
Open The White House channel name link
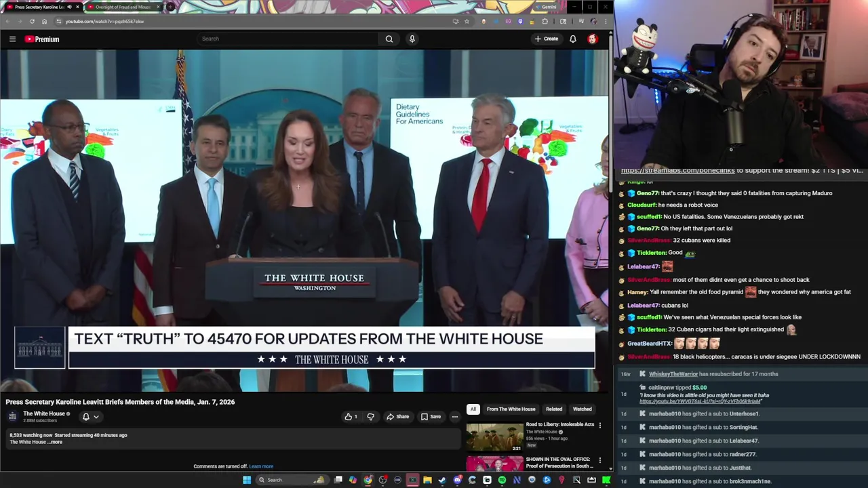point(44,413)
